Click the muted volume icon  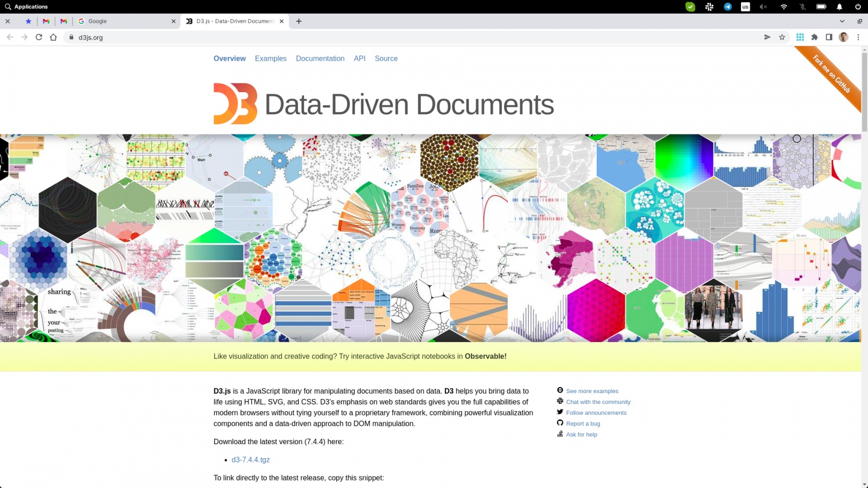(x=763, y=7)
